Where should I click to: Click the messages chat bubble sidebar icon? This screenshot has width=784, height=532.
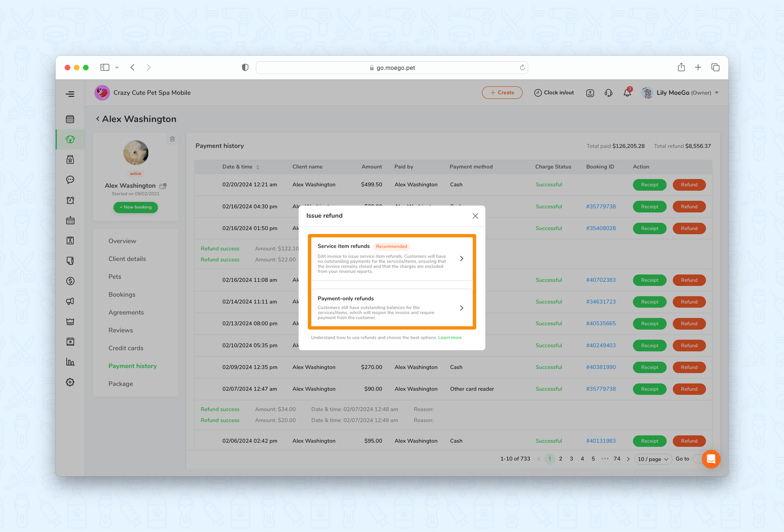click(70, 180)
